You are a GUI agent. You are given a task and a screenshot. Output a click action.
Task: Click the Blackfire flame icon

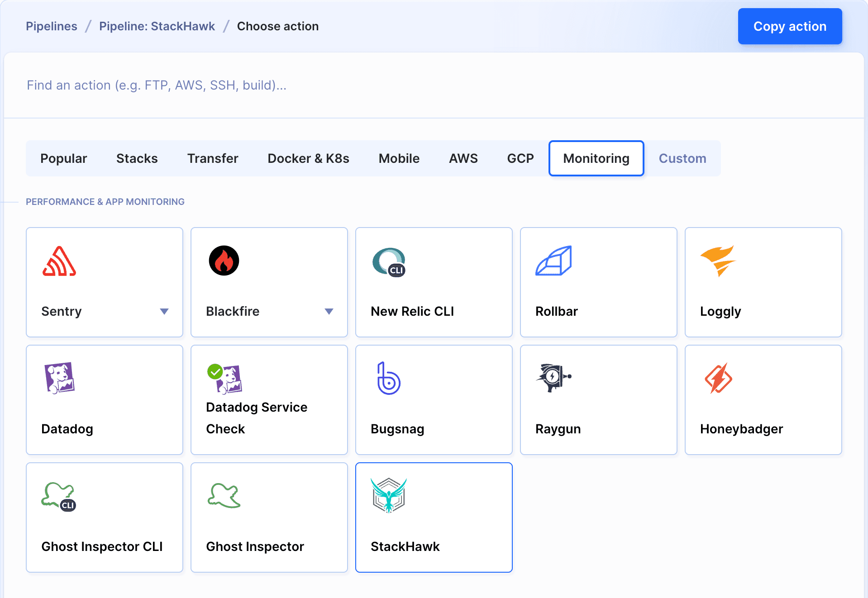224,261
